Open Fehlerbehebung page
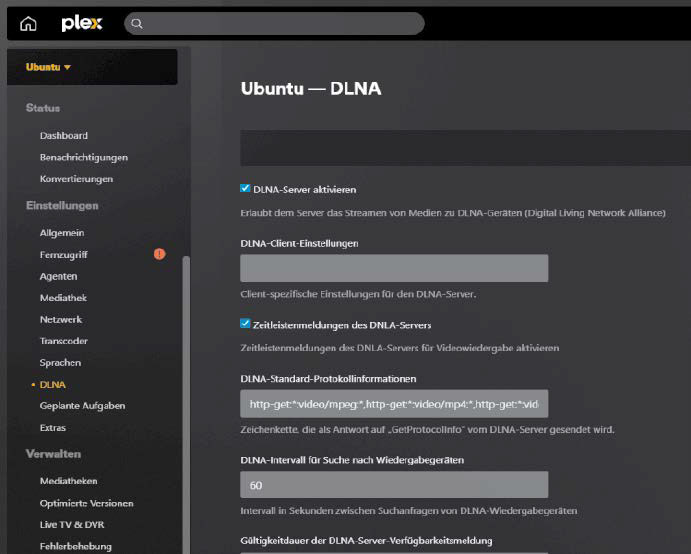 click(x=75, y=547)
